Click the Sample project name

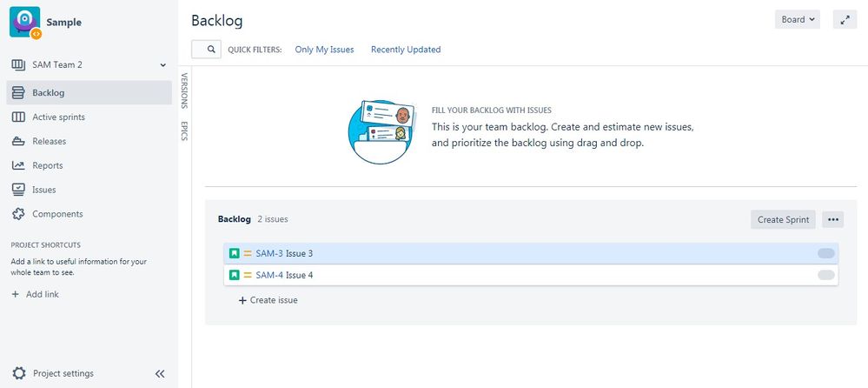[63, 22]
